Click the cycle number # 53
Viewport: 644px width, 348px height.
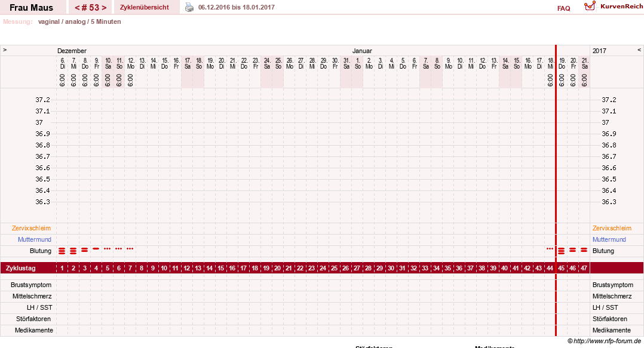click(x=90, y=7)
